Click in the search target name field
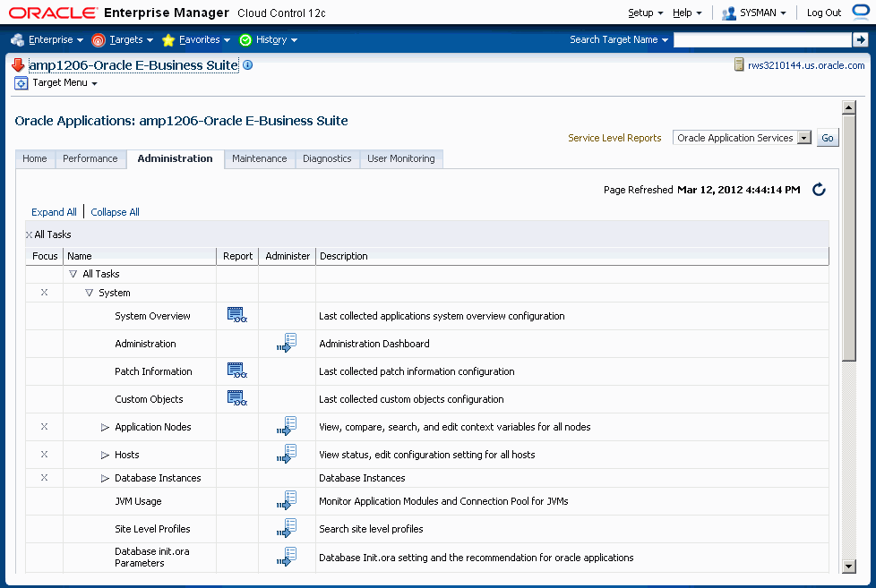The width and height of the screenshot is (876, 588). pos(762,39)
